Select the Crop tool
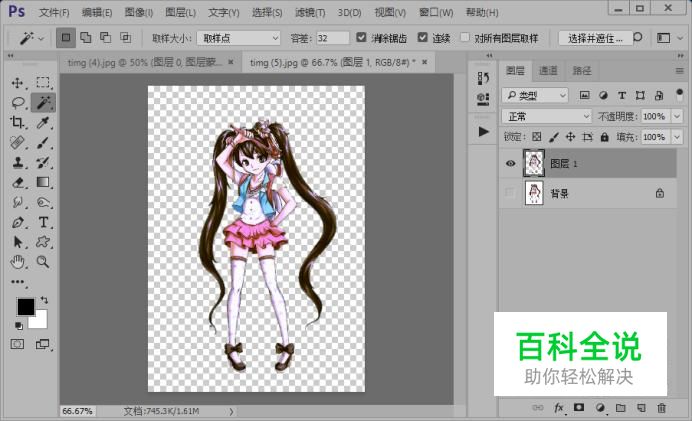The image size is (692, 421). click(17, 122)
